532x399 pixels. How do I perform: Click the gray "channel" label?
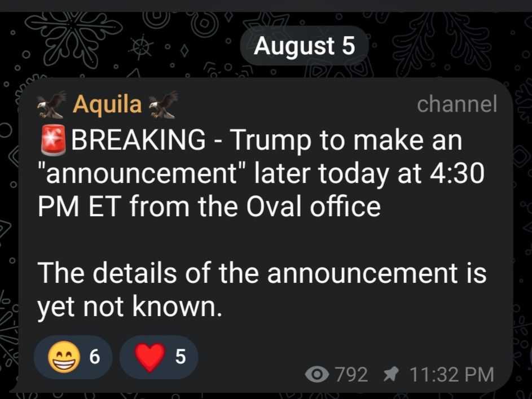coord(456,104)
